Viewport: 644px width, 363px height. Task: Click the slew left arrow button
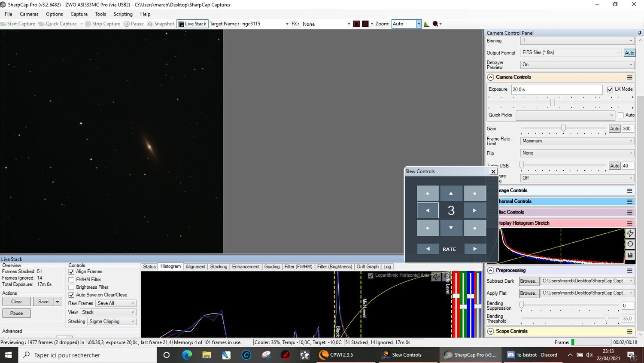coord(428,210)
